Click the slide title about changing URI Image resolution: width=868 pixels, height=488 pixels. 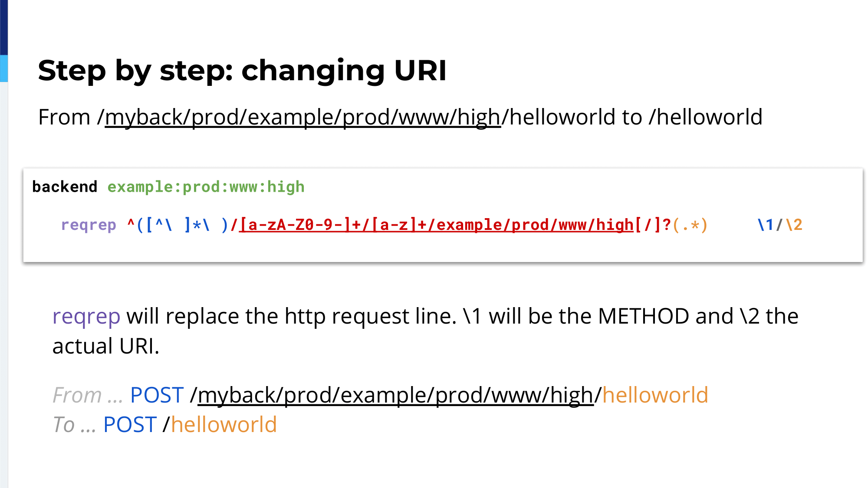(x=242, y=70)
